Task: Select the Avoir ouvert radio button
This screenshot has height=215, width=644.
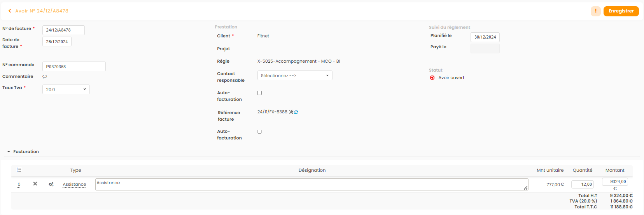Action: [432, 78]
